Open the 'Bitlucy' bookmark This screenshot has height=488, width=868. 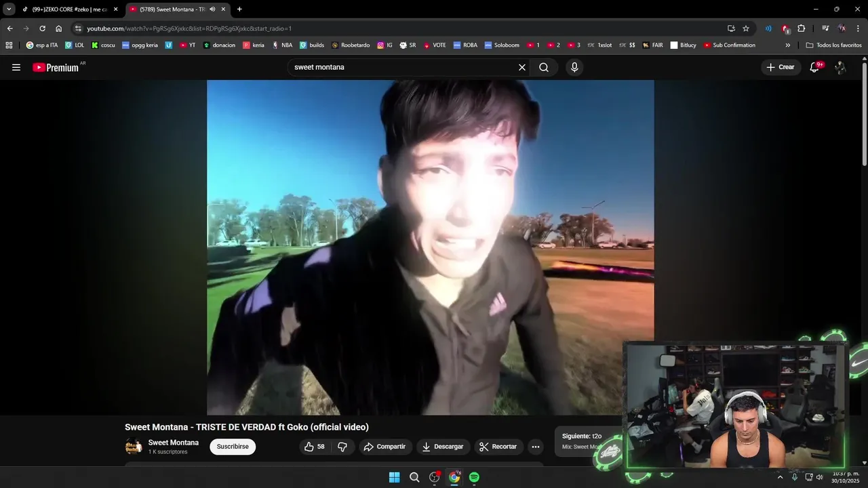[x=684, y=45]
